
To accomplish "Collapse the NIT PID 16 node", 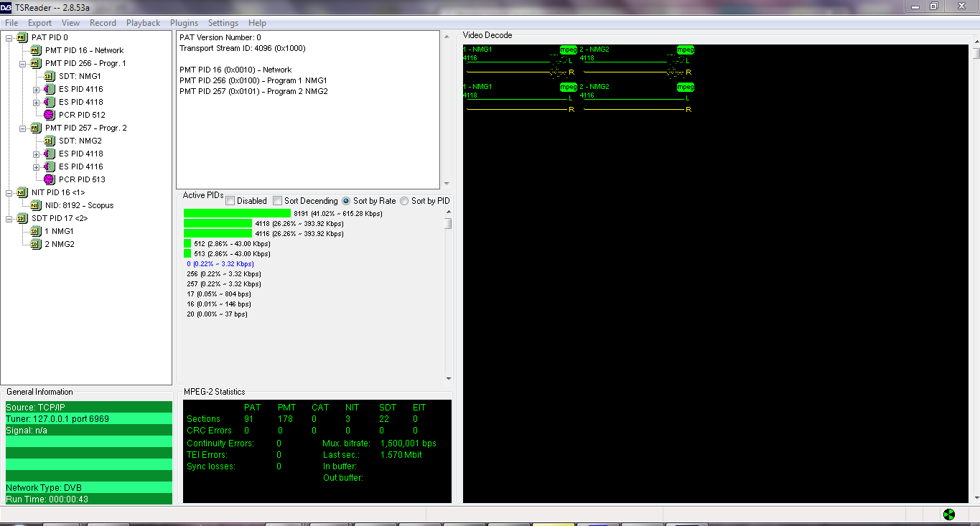I will pos(9,192).
